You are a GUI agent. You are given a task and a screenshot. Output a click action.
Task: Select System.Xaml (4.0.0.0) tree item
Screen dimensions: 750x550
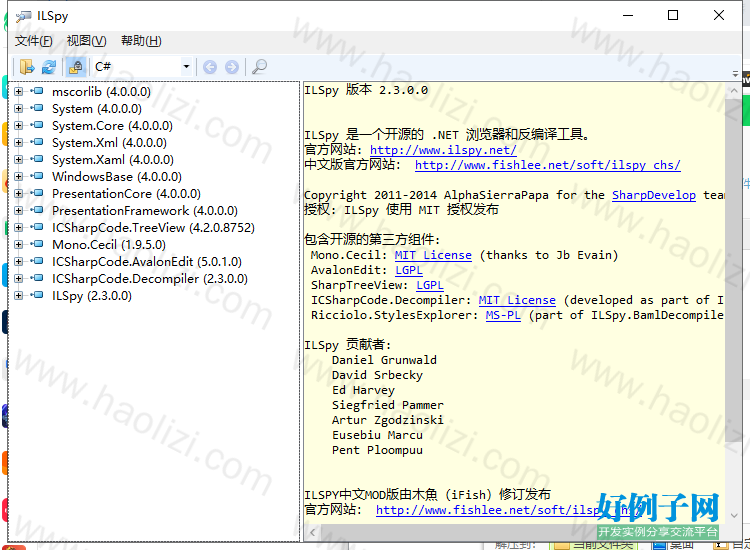(x=113, y=160)
